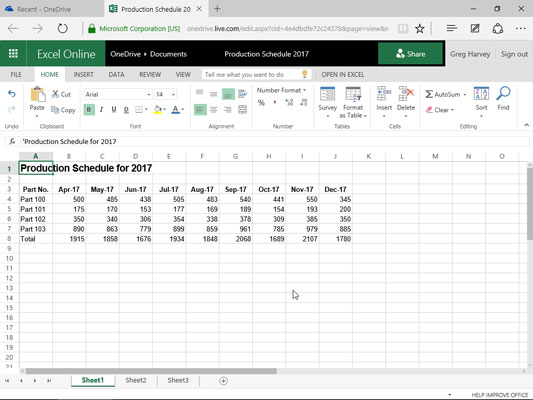Click the Tell me what you want field
Viewport: 533px width, 400px height.
[252, 74]
